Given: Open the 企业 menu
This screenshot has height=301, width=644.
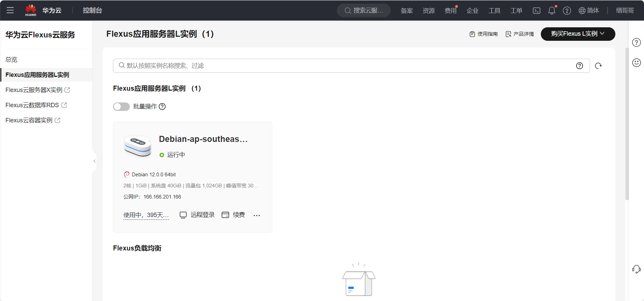Looking at the screenshot, I should (472, 10).
